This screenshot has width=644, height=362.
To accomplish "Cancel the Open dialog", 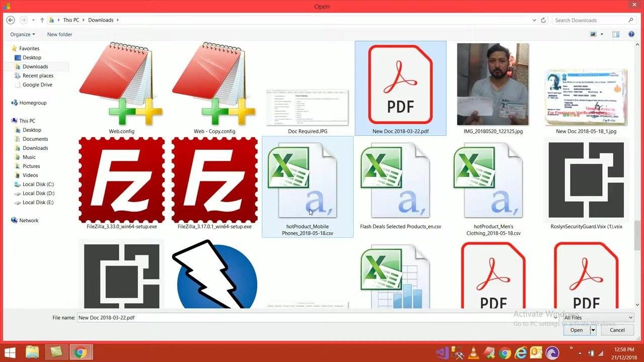I will 617,330.
